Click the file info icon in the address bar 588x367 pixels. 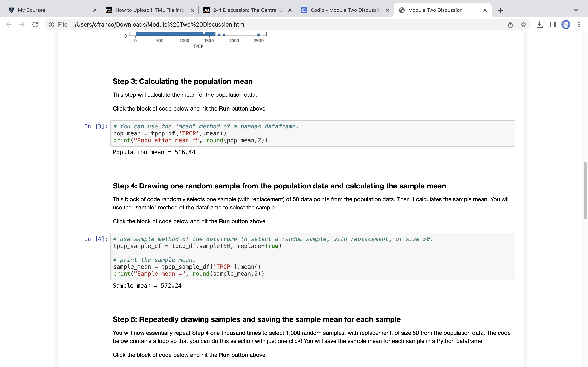(x=51, y=24)
